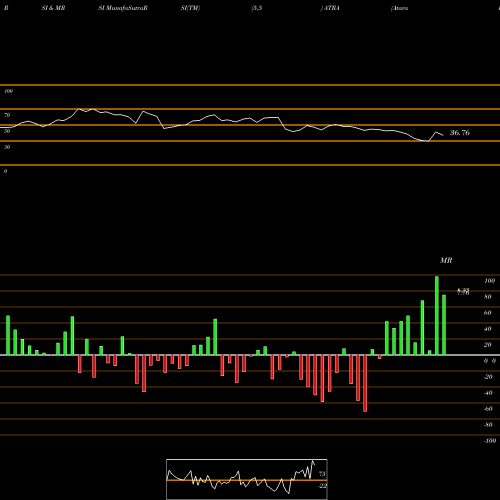Click the MR axis label -40
The width and height of the screenshot is (500, 500).
[x=488, y=393]
